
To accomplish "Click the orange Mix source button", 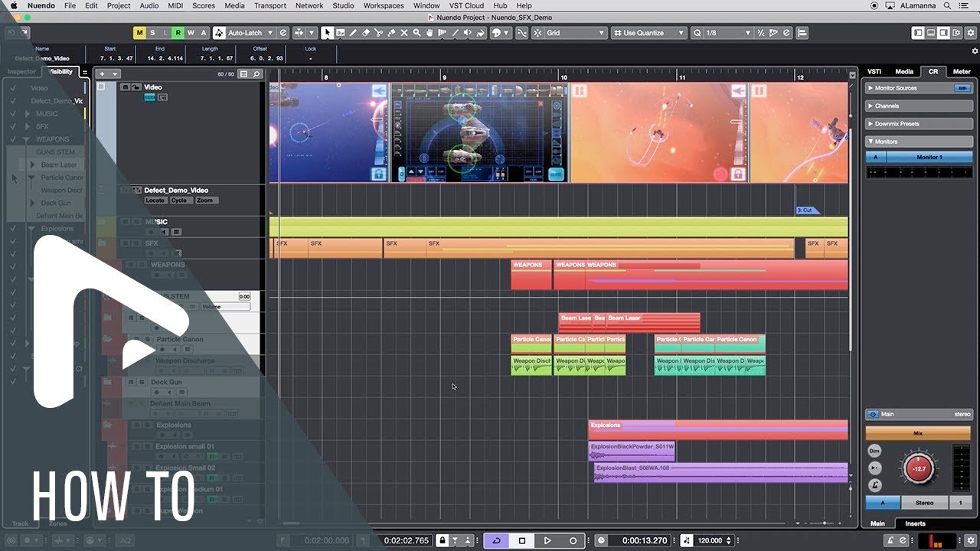I will click(918, 433).
